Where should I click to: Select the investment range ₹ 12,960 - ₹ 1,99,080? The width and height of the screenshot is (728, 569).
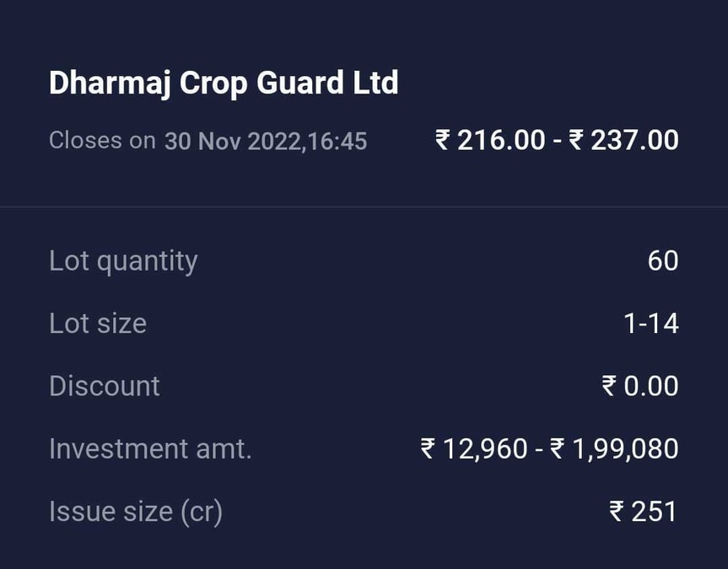coord(548,448)
